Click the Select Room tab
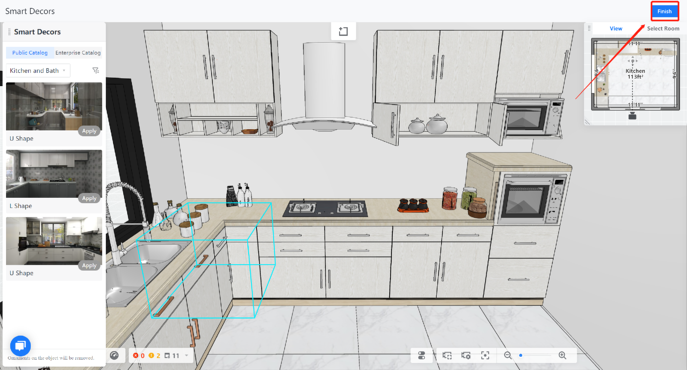The width and height of the screenshot is (687, 370). (x=663, y=28)
